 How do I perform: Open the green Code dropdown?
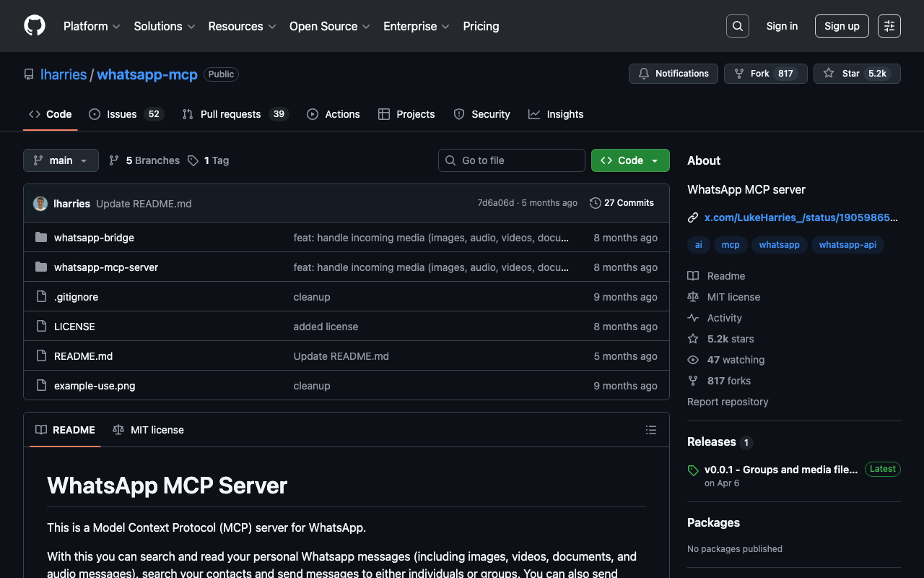point(629,160)
